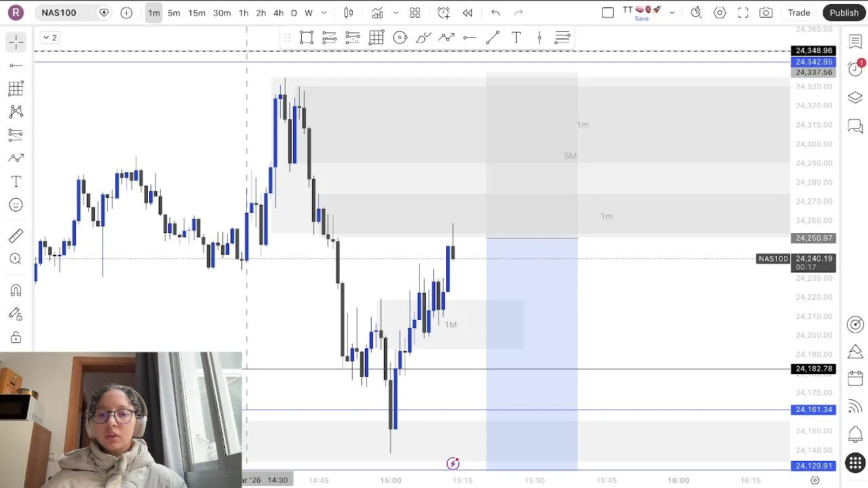This screenshot has width=868, height=488.
Task: Take a chart snapshot with camera icon
Action: [766, 13]
